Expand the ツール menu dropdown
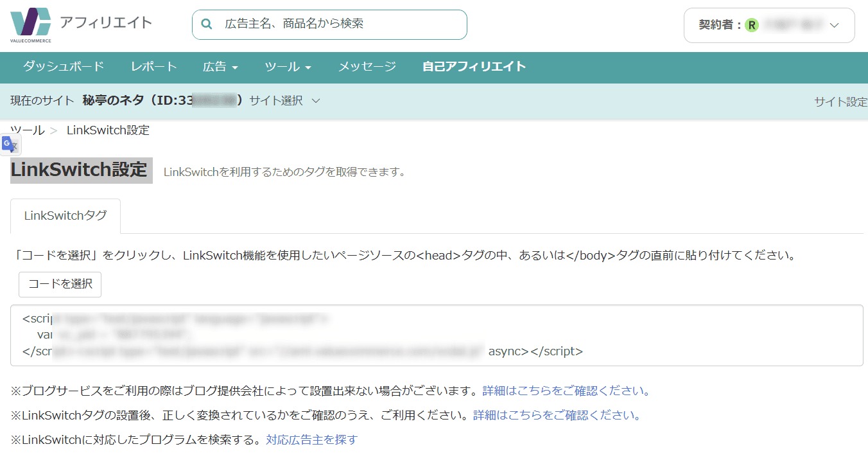868x460 pixels. click(x=288, y=67)
